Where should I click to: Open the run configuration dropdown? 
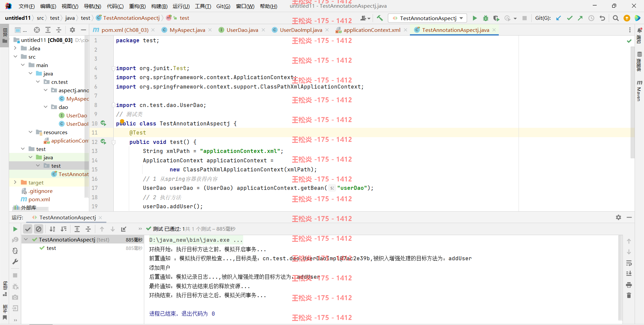pyautogui.click(x=427, y=18)
